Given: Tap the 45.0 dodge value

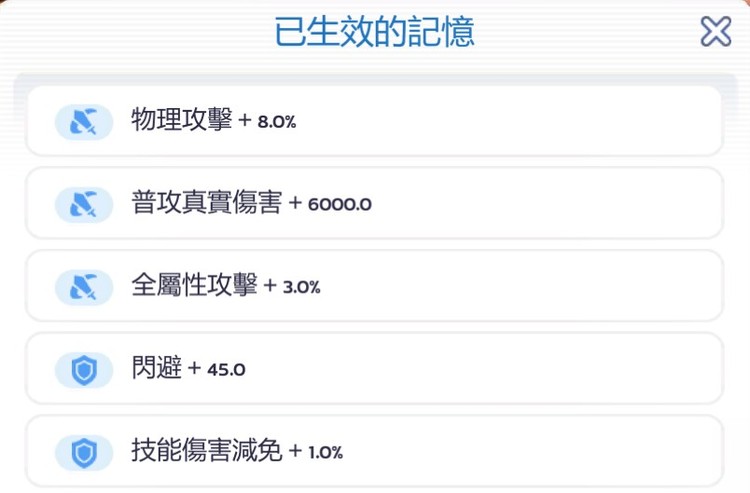Looking at the screenshot, I should coord(226,370).
